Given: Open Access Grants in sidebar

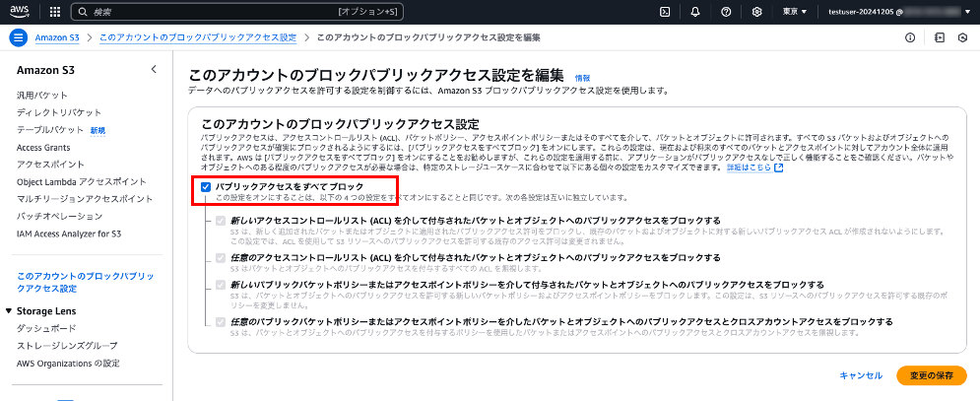Looking at the screenshot, I should (43, 148).
